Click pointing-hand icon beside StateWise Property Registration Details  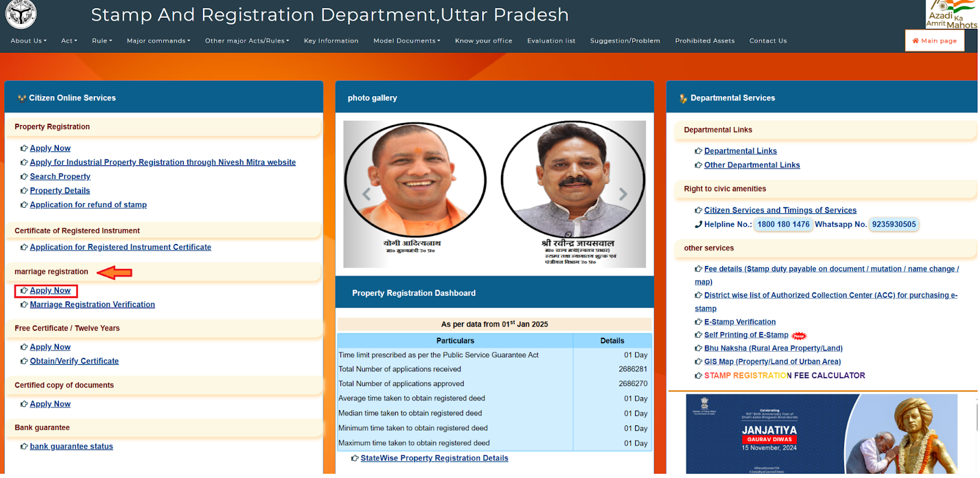[355, 458]
